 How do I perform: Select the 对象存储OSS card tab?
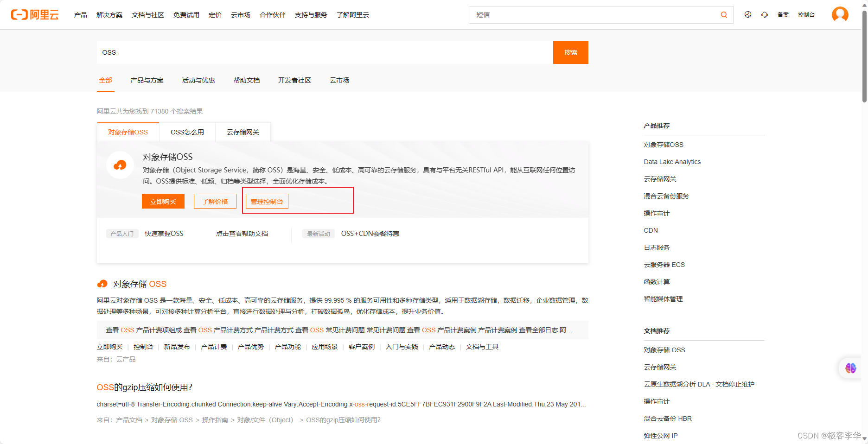(128, 132)
